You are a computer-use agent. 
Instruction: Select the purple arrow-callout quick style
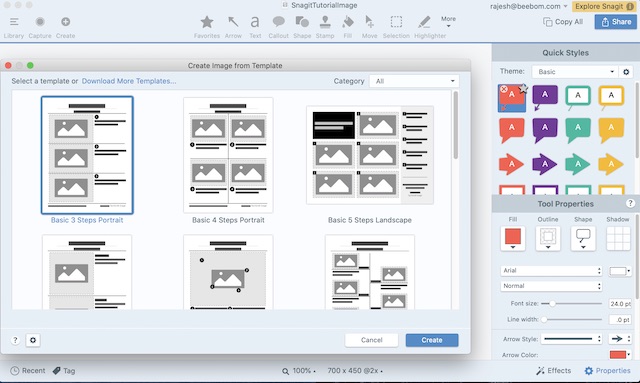(x=545, y=98)
